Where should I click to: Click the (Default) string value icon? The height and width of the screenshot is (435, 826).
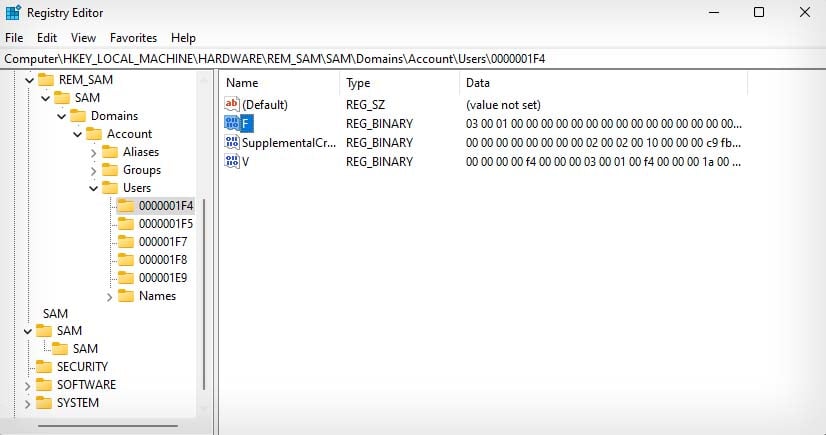click(232, 104)
